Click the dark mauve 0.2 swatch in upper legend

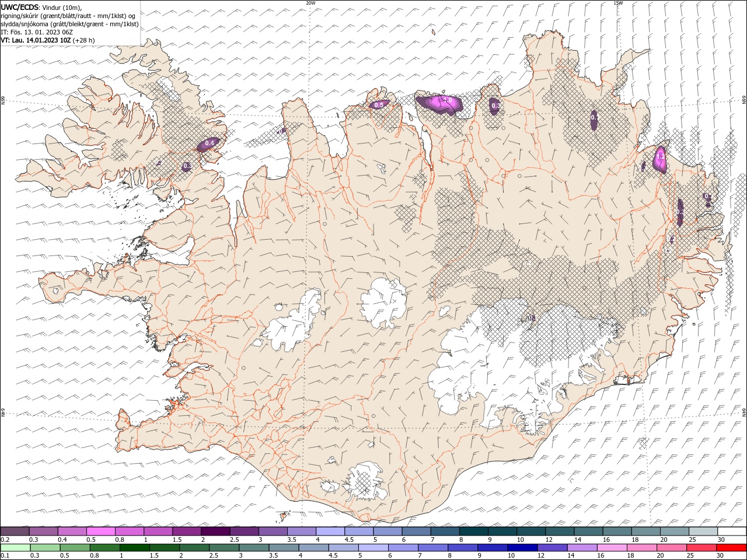pos(15,531)
